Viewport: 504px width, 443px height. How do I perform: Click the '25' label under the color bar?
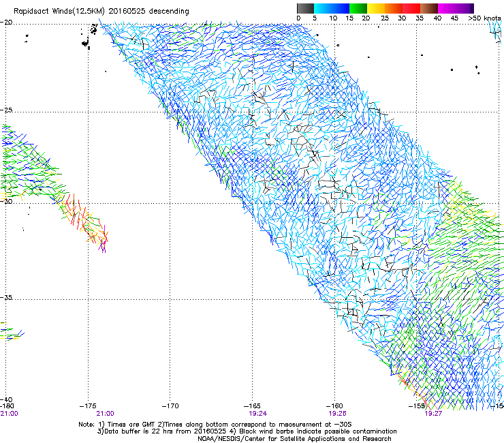(385, 18)
